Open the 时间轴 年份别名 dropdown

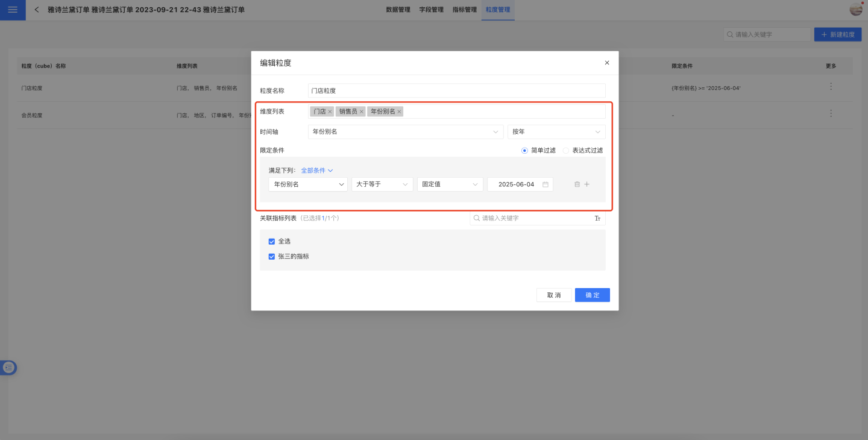[405, 131]
